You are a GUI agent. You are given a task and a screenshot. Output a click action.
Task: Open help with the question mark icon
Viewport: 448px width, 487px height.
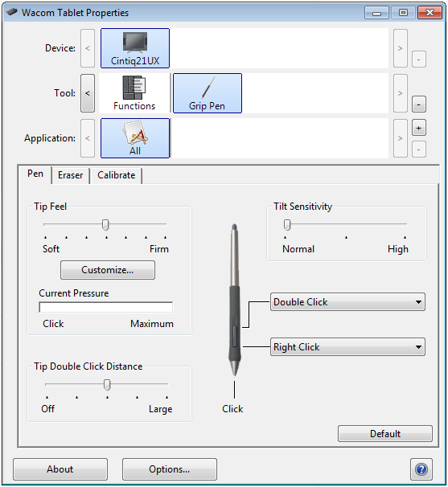point(421,469)
